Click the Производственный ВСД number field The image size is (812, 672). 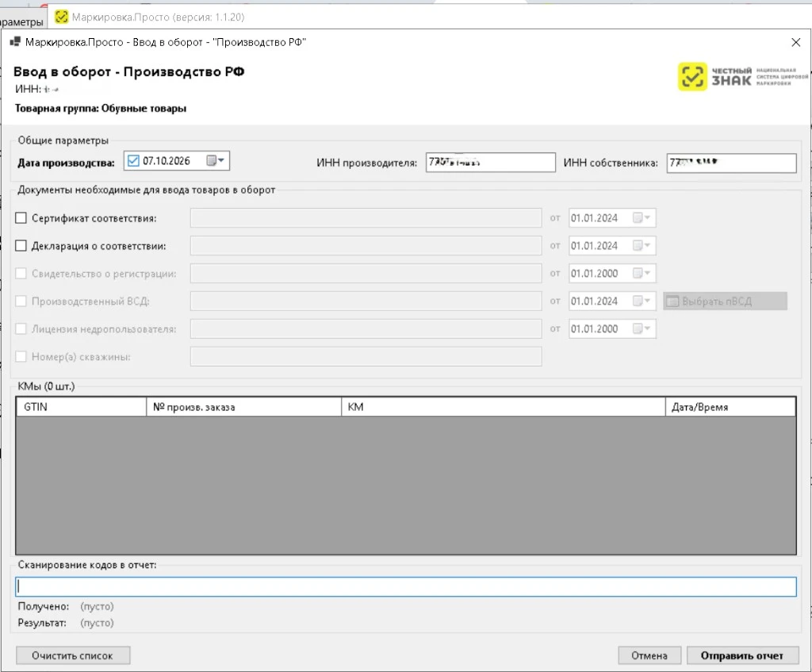[366, 301]
